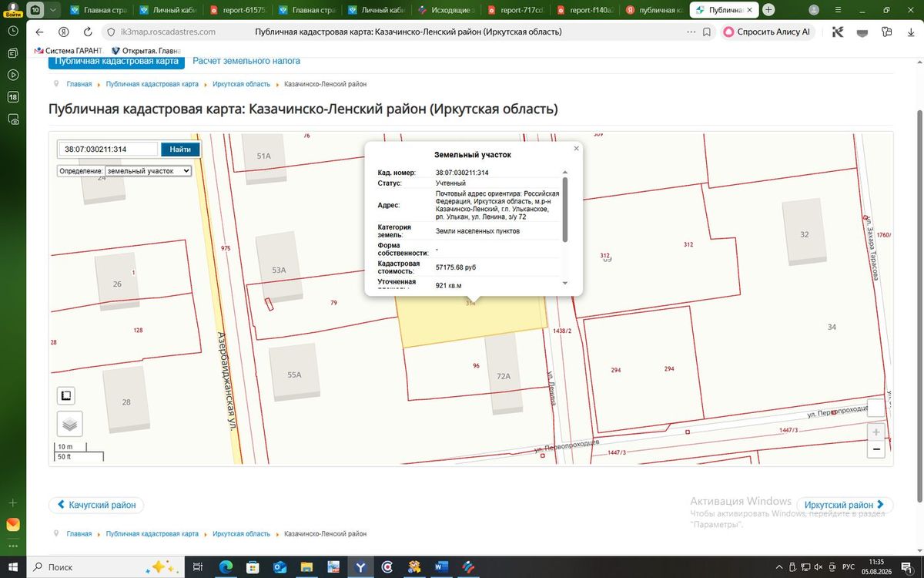Click the Найти search button
The width and height of the screenshot is (924, 578).
coord(181,150)
